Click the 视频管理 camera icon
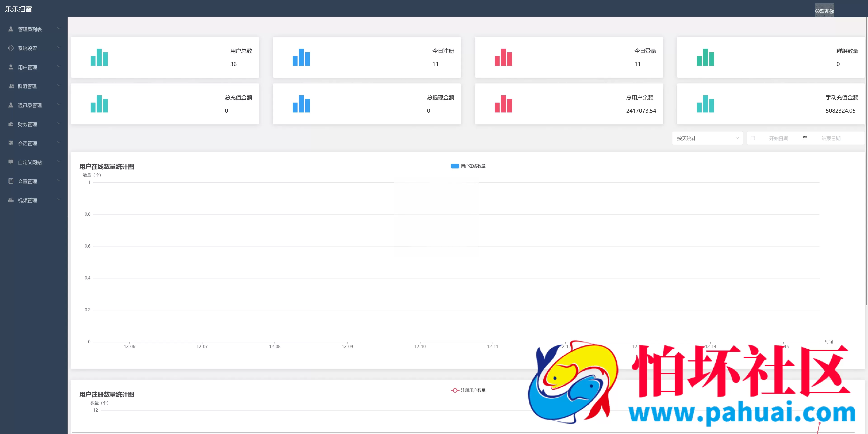This screenshot has height=434, width=868. 11,200
